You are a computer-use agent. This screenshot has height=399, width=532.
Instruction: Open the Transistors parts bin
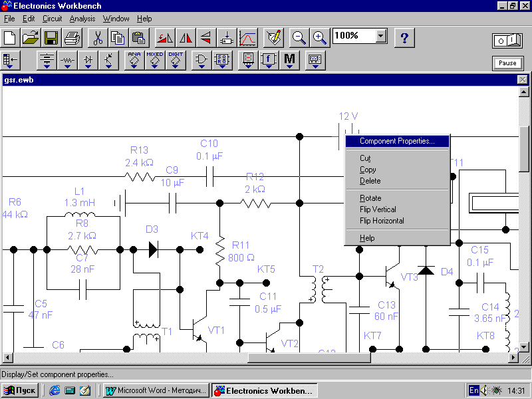coord(108,61)
